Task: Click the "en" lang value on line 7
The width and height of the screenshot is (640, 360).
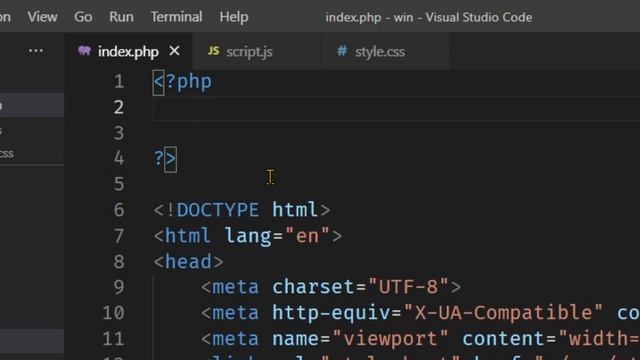Action: (x=307, y=236)
